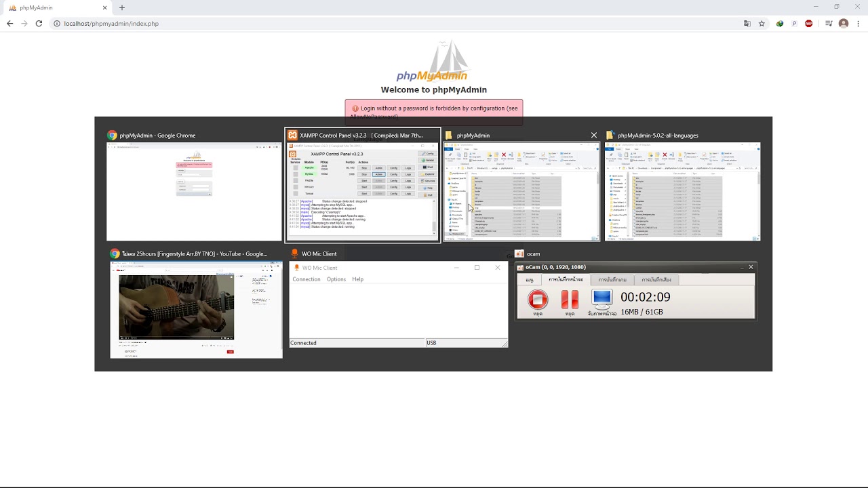Open a new Chrome tab
Image resolution: width=868 pixels, height=488 pixels.
tap(122, 7)
